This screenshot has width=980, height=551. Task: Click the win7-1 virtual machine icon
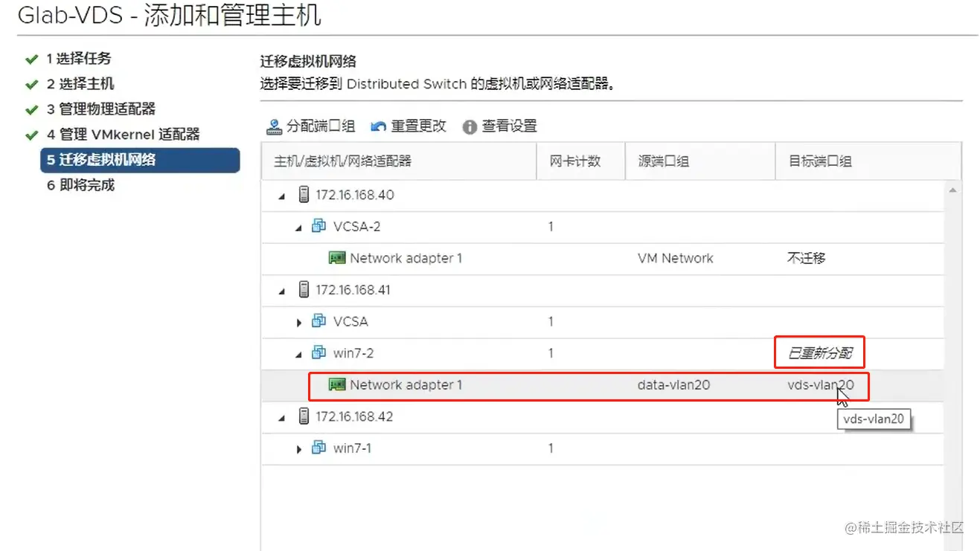coord(319,448)
